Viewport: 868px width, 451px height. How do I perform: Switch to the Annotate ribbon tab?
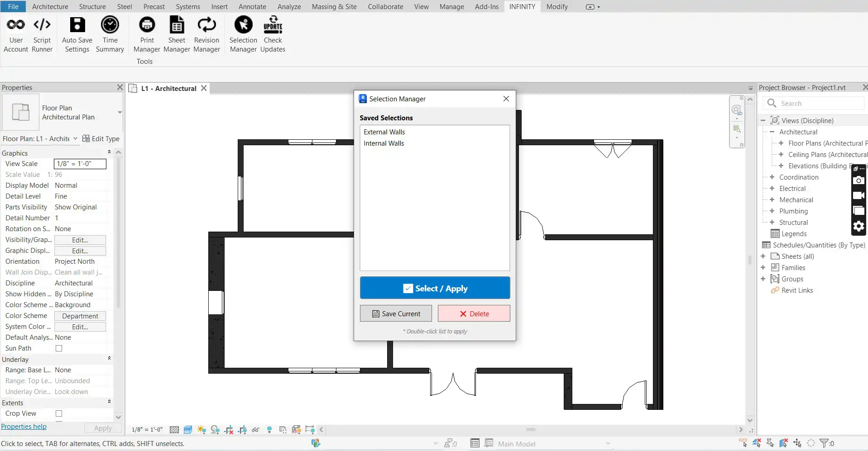(252, 7)
